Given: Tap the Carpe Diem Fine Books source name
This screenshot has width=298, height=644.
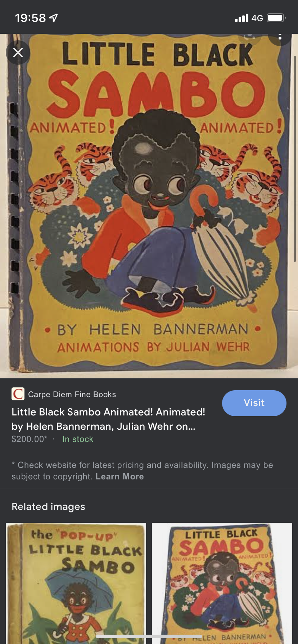Looking at the screenshot, I should (x=72, y=394).
